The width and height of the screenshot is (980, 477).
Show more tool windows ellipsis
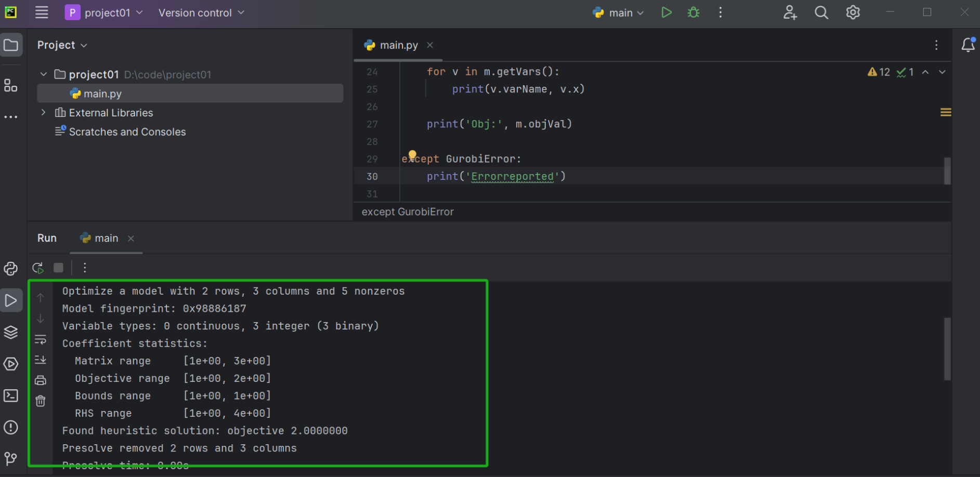(x=11, y=117)
